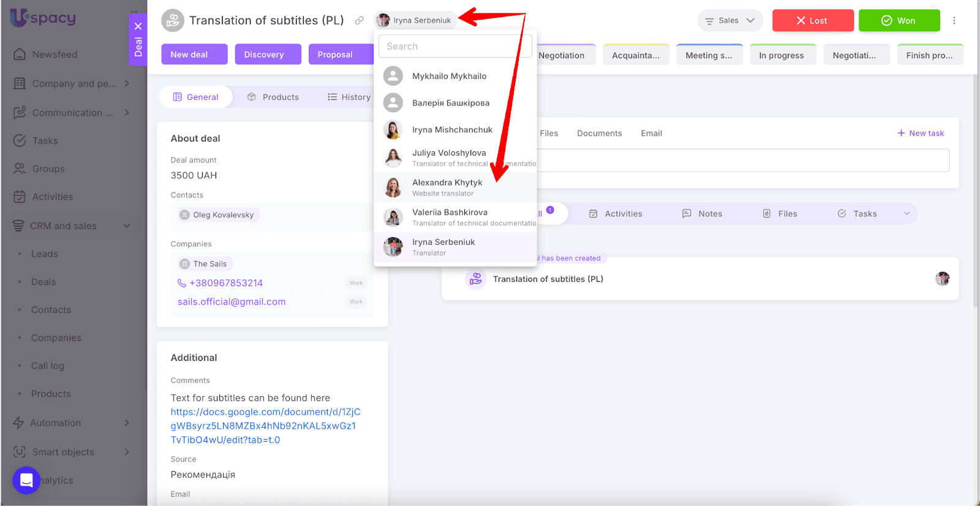Click the phone icon beside +380967853214
Image resolution: width=980 pixels, height=506 pixels.
click(181, 283)
